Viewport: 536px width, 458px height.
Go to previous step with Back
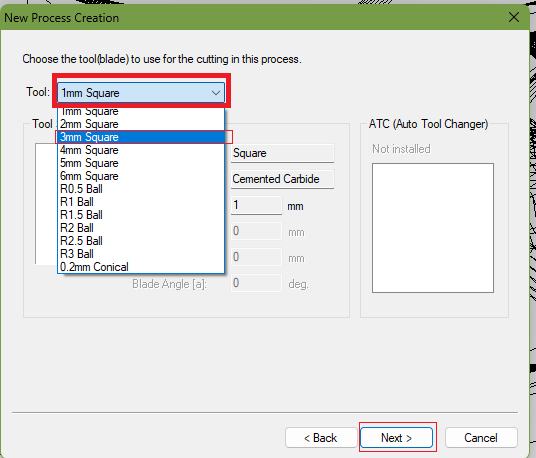[321, 437]
